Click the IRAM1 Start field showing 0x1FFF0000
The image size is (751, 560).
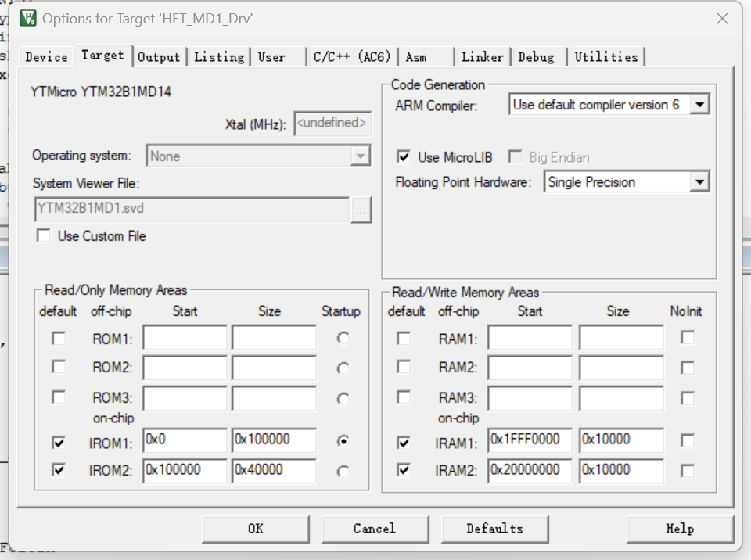[530, 440]
